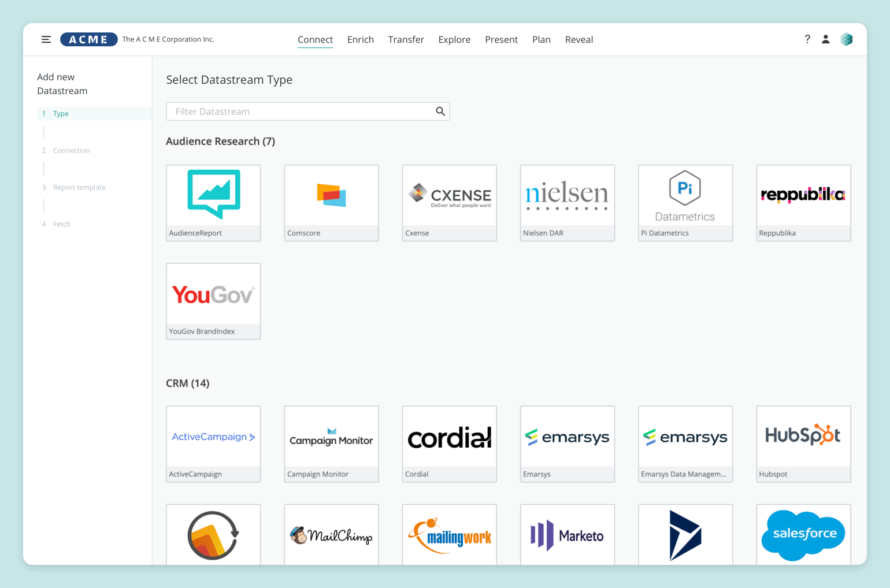Select the Marketo logo tile
Viewport: 890px width, 588px height.
tap(567, 535)
